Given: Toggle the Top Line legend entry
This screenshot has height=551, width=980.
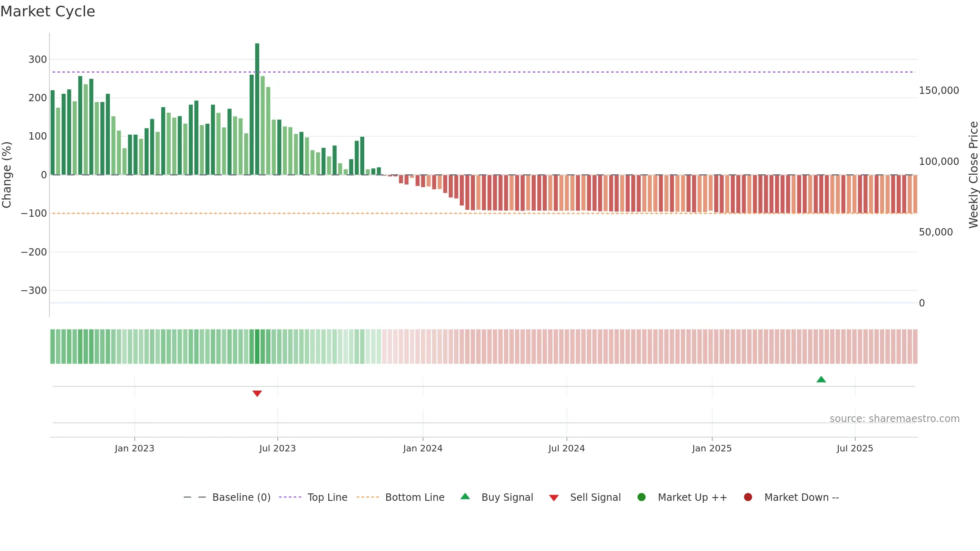Looking at the screenshot, I should click(313, 497).
